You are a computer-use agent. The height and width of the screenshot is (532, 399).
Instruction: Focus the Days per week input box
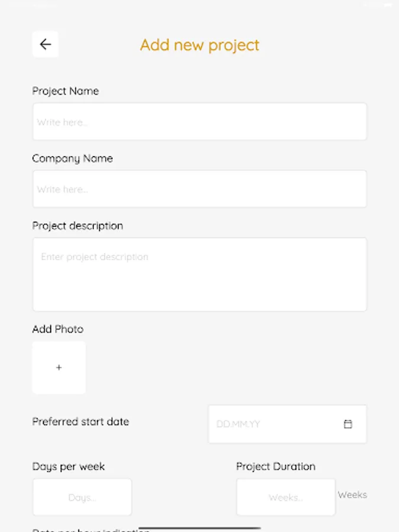pos(82,497)
